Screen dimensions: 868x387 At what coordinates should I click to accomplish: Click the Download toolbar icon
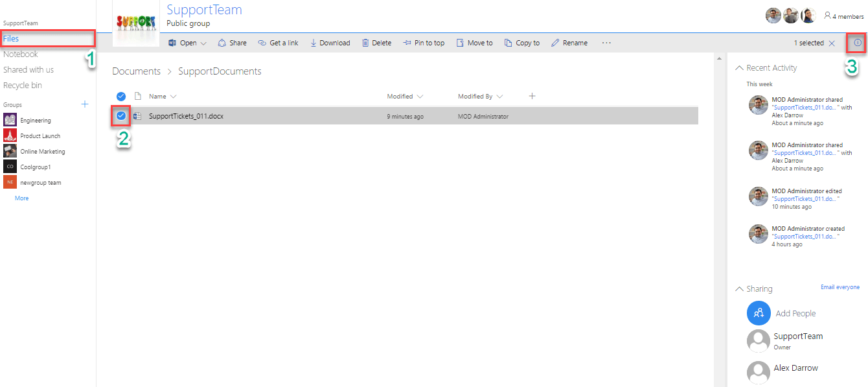(314, 43)
